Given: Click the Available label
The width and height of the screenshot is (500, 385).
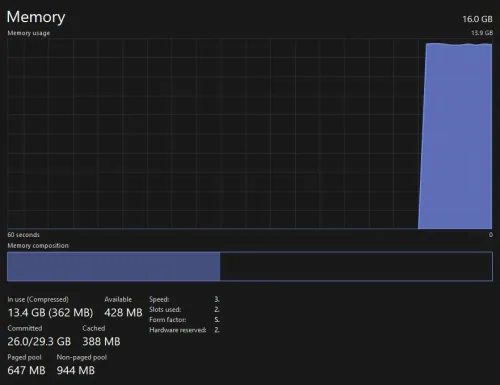Looking at the screenshot, I should point(118,299).
